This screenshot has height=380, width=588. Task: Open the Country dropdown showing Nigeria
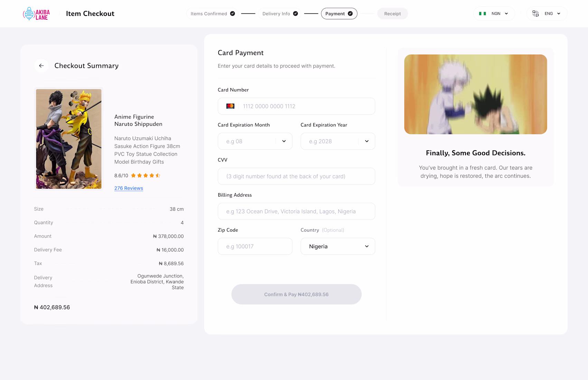[x=338, y=246]
